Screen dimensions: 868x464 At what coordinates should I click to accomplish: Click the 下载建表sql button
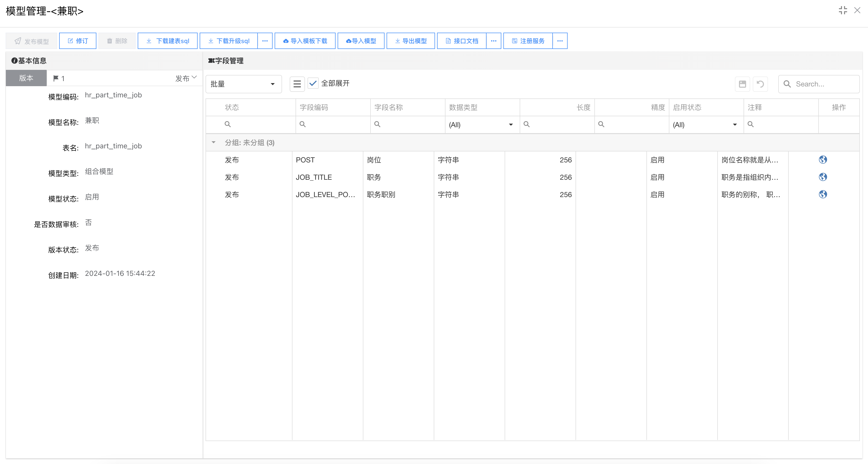pyautogui.click(x=168, y=41)
